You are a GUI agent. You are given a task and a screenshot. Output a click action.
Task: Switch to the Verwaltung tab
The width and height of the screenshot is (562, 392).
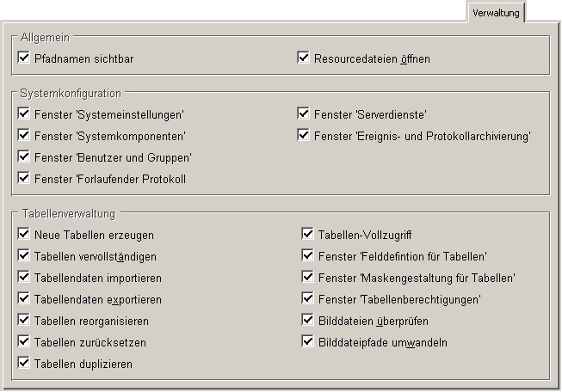[x=496, y=13]
